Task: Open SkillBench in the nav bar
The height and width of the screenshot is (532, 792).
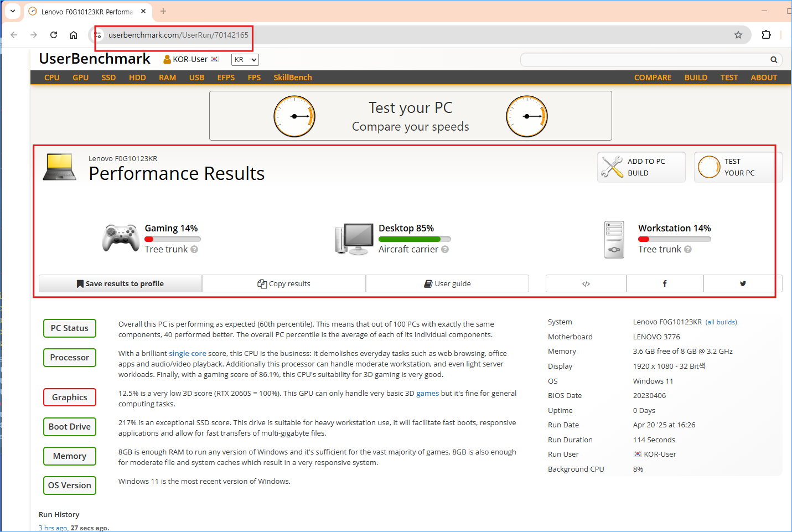Action: (x=293, y=78)
